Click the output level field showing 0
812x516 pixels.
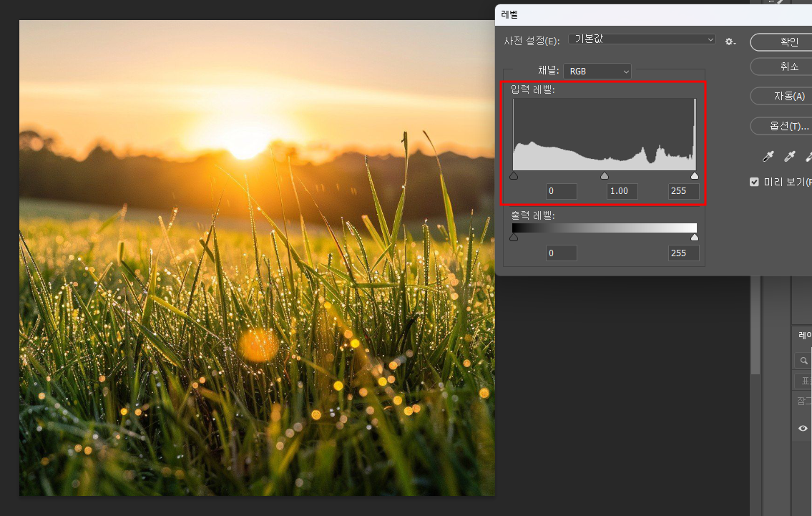tap(562, 253)
